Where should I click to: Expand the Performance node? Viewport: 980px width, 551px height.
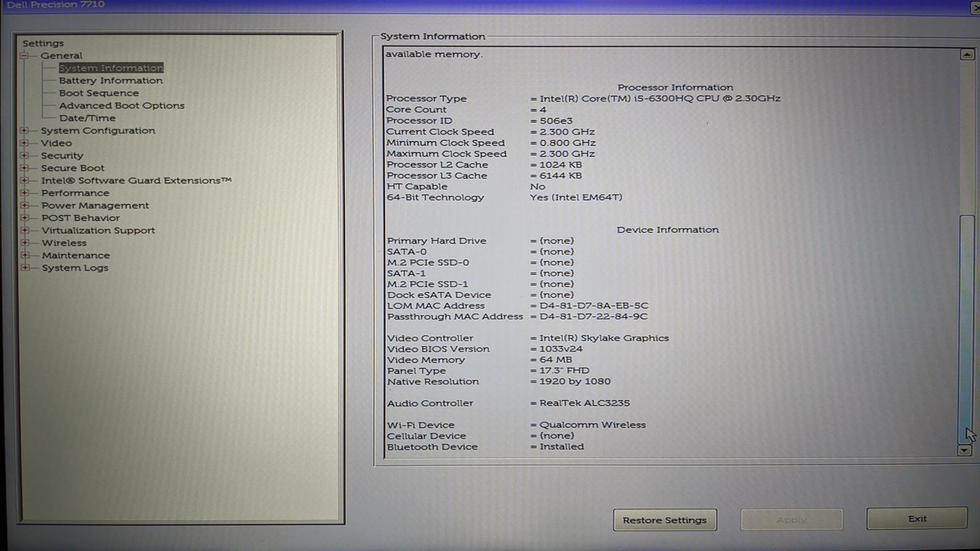(24, 193)
